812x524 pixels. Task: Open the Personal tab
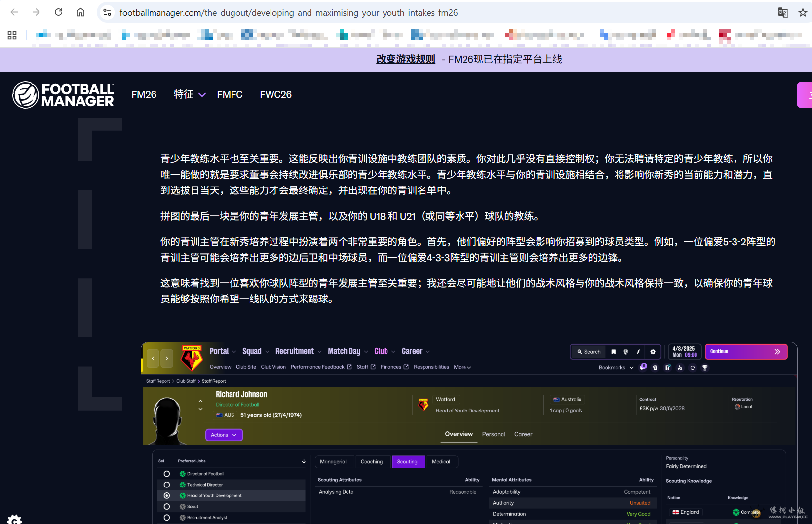point(494,434)
